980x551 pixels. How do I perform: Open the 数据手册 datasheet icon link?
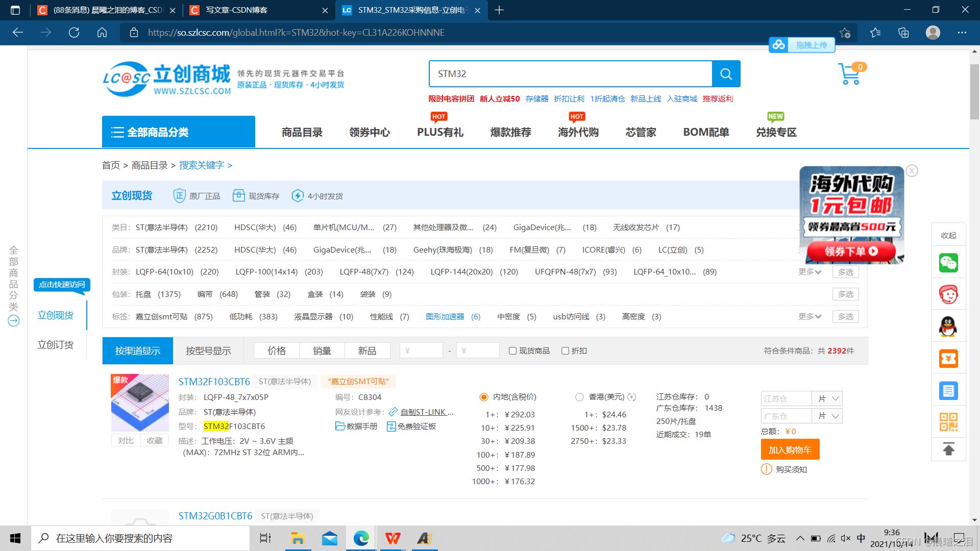tap(340, 427)
